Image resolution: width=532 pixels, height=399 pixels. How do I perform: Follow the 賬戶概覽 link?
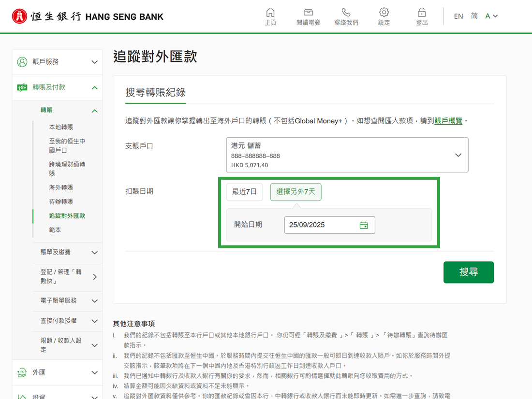pyautogui.click(x=448, y=121)
